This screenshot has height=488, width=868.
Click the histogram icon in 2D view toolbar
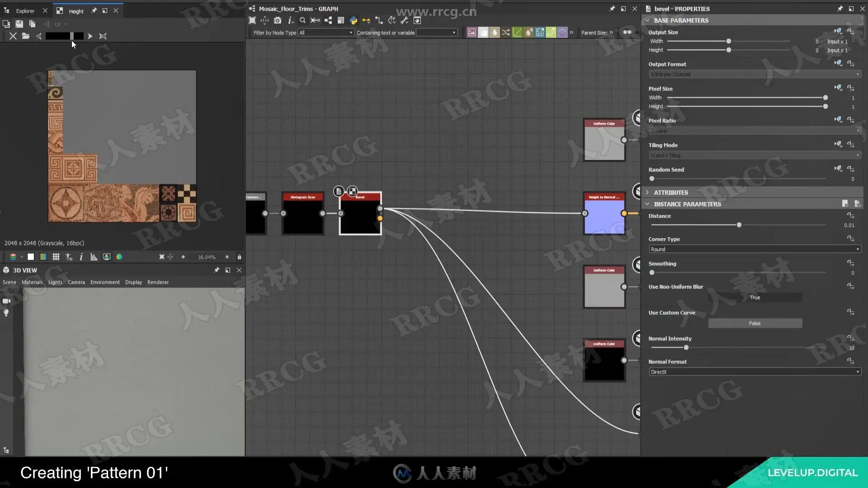(94, 257)
